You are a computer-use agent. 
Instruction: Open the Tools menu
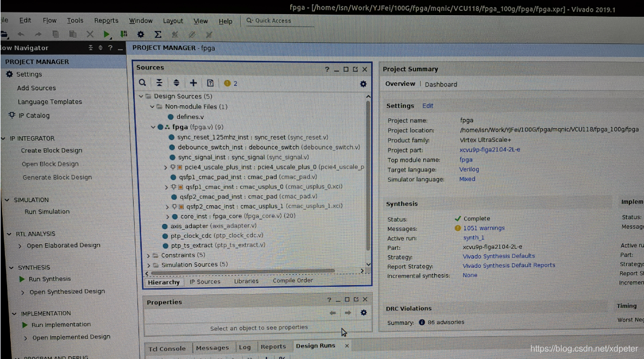pos(75,20)
